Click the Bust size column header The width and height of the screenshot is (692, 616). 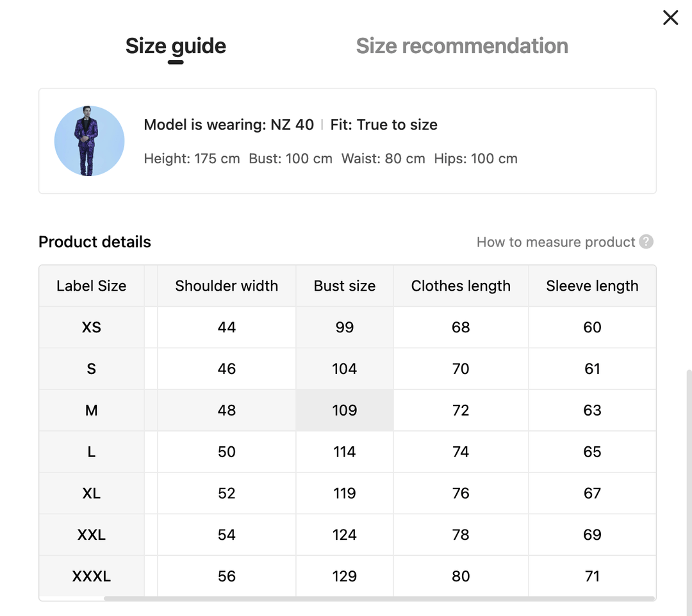click(x=345, y=286)
